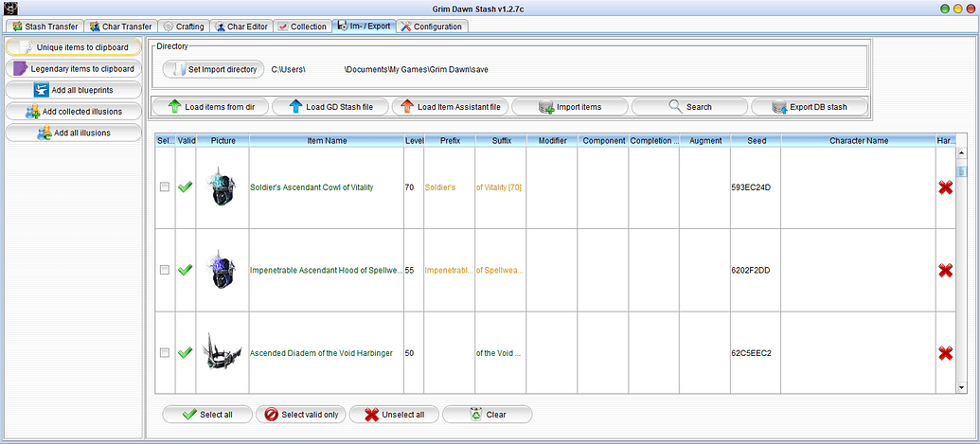Click Add all illusions button

click(74, 133)
